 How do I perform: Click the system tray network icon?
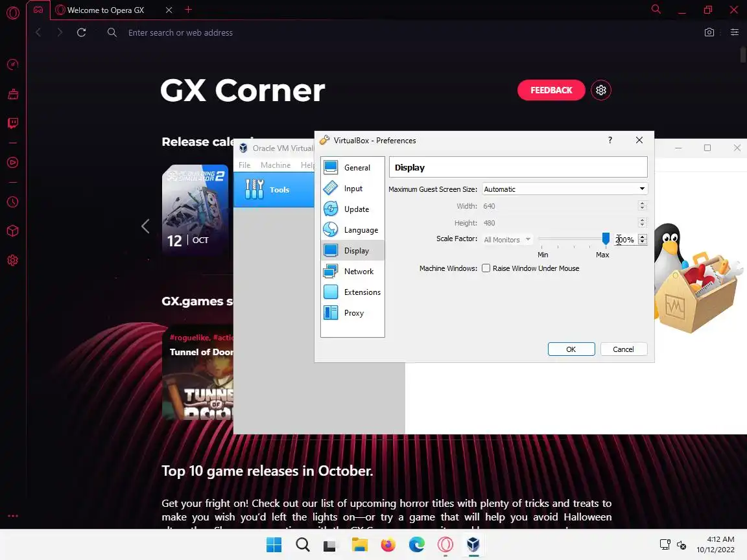point(665,544)
